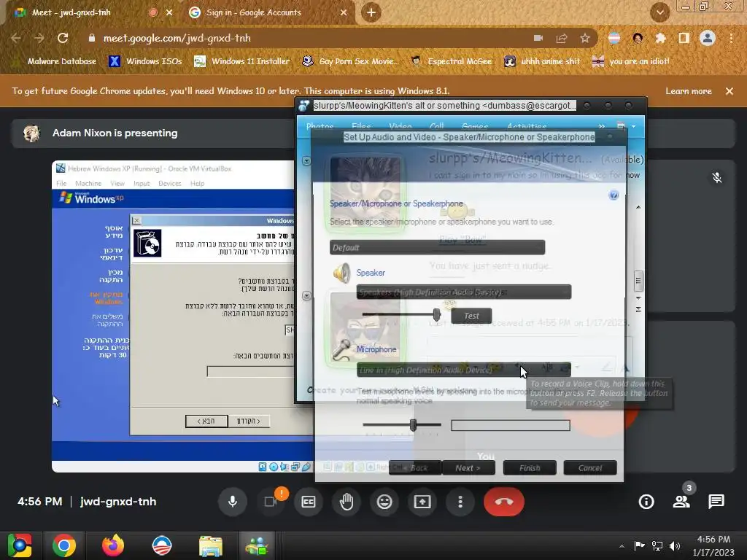
Task: Open meeting details info icon
Action: pyautogui.click(x=646, y=502)
